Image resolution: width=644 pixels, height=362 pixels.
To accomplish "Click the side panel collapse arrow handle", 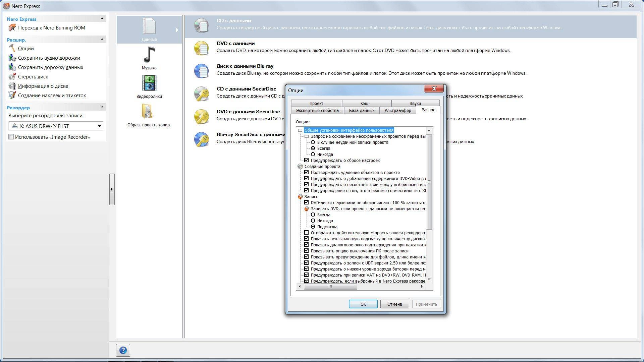I will [x=112, y=189].
